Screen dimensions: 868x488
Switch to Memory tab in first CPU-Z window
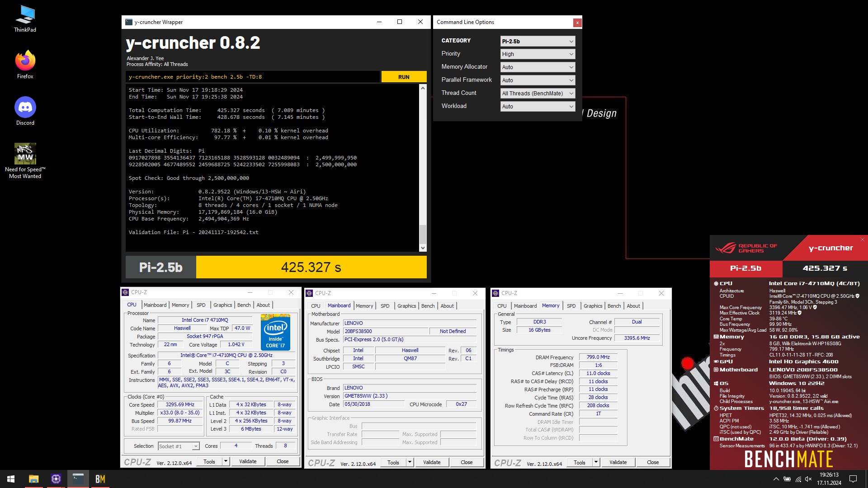point(180,305)
